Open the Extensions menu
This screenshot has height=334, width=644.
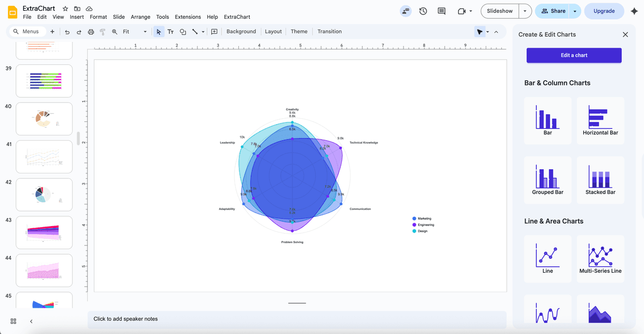click(188, 17)
